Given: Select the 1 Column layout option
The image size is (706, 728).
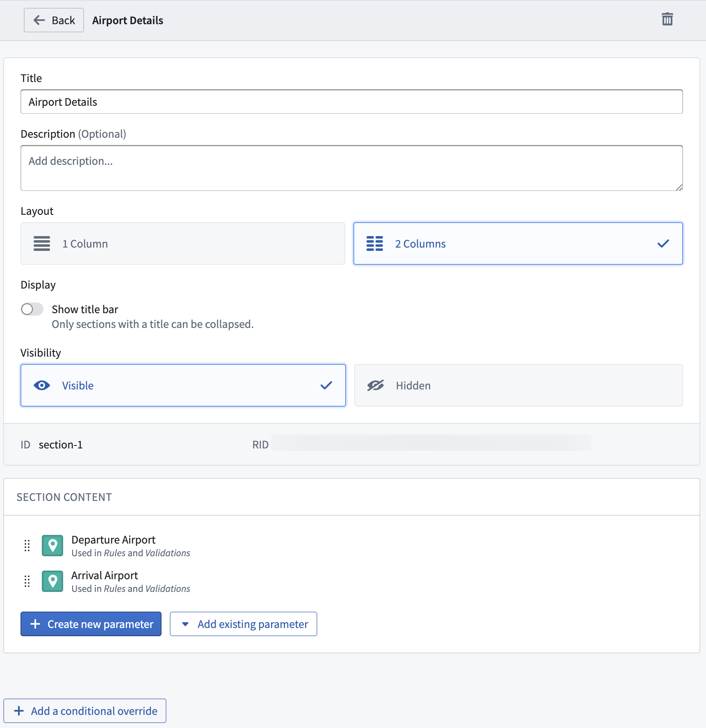Looking at the screenshot, I should [183, 243].
